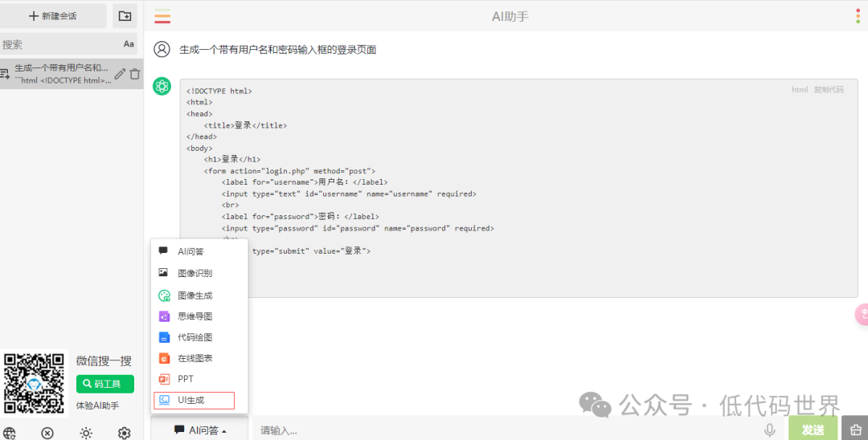Image resolution: width=868 pixels, height=440 pixels.
Task: Click the purple 思维导图 icon
Action: click(x=164, y=316)
